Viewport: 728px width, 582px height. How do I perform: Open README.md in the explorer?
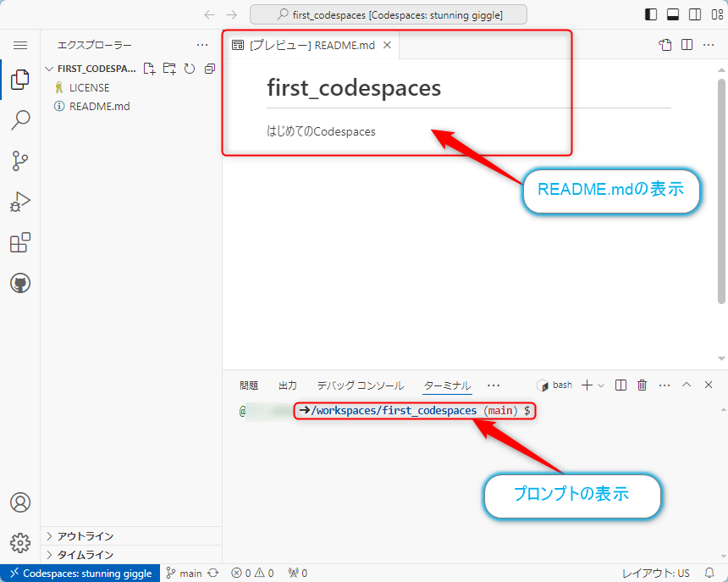click(99, 107)
